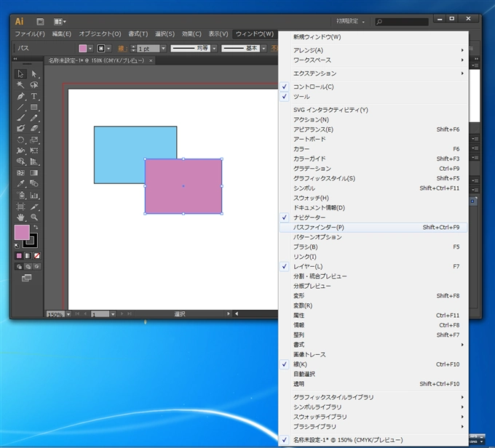The width and height of the screenshot is (495, 448).
Task: Expand ワークスペース submenu
Action: (373, 60)
